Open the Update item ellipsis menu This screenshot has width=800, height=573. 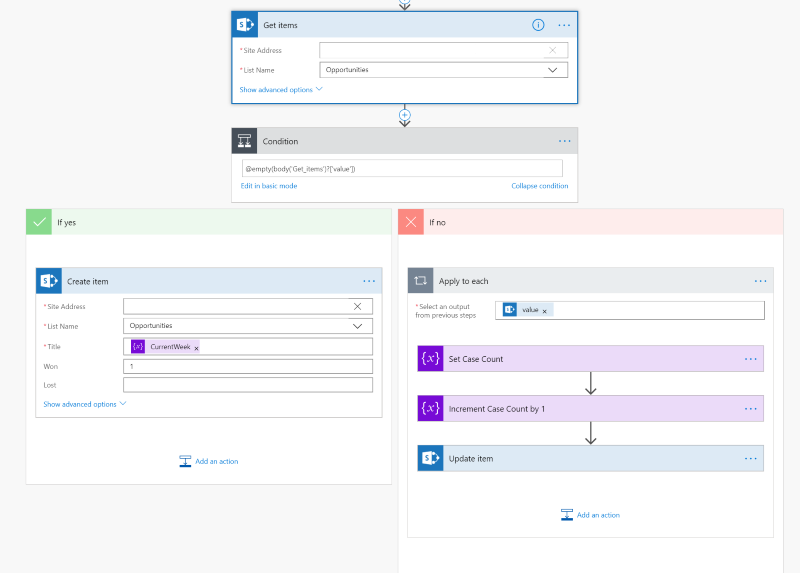click(751, 458)
